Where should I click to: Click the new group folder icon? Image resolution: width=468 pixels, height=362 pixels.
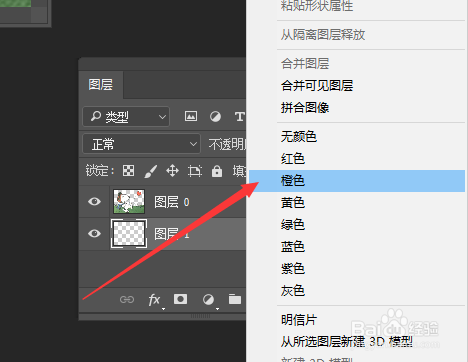coord(235,299)
